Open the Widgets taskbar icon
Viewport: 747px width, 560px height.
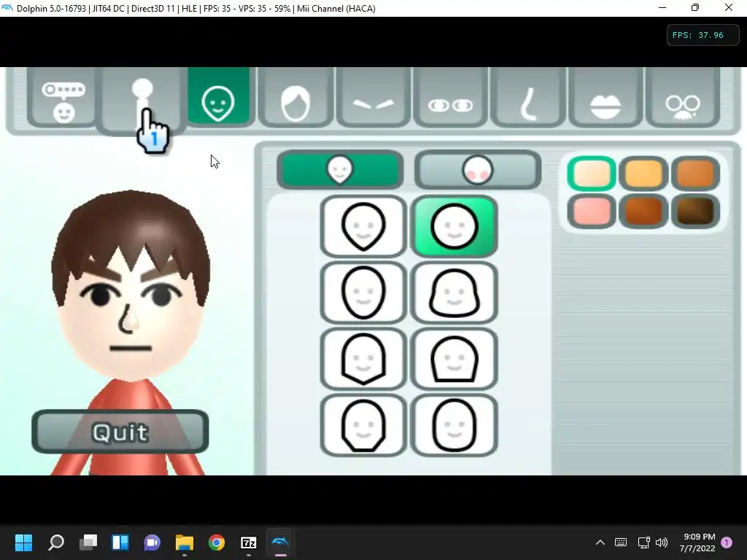[x=120, y=542]
